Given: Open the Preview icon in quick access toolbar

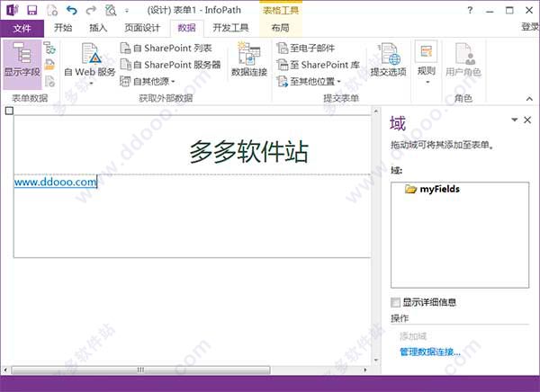Looking at the screenshot, I should pos(111,10).
